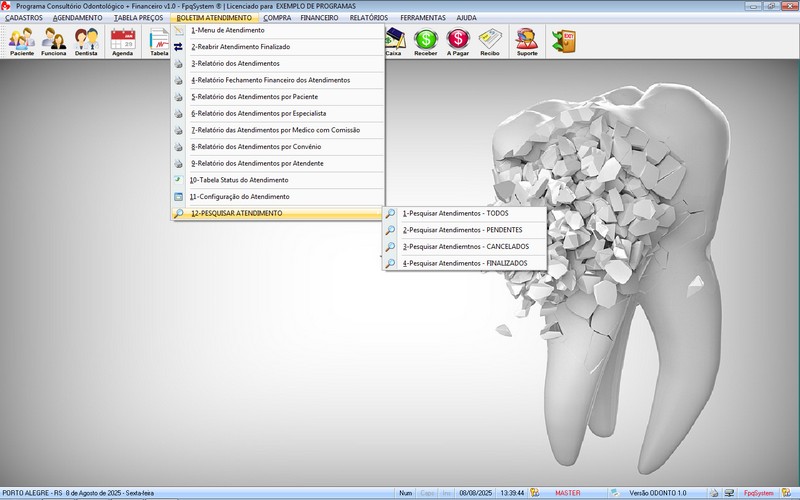Expand the AGENDAMENTO menu
This screenshot has height=500, width=800.
78,18
